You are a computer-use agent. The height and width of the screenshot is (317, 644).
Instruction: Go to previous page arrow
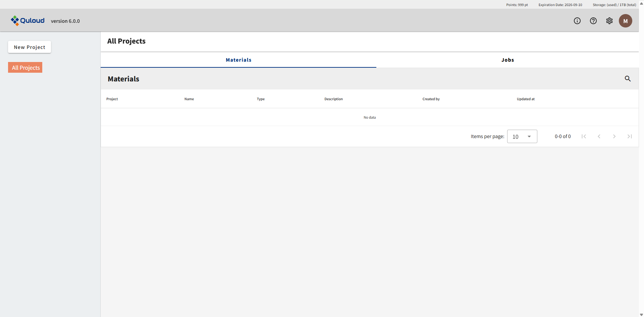click(x=599, y=136)
